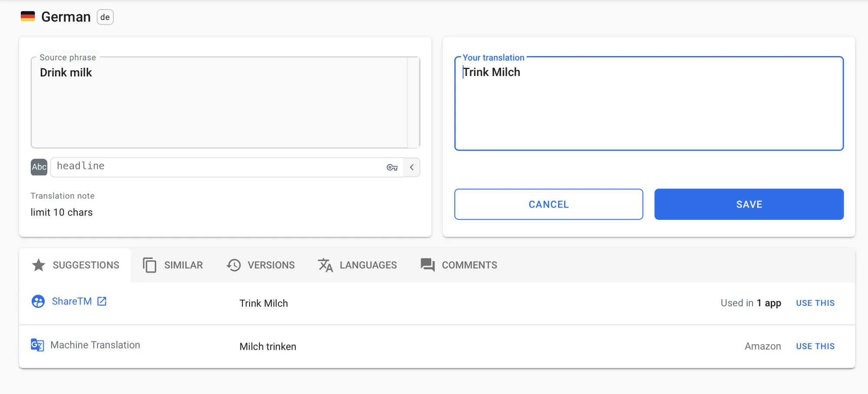Click the German flag icon

pos(28,17)
